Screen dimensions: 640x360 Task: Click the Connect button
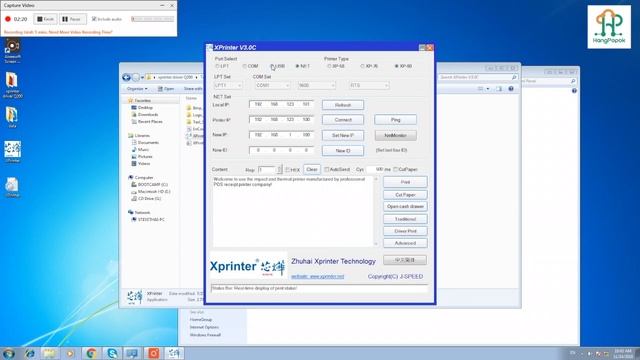[x=343, y=120]
